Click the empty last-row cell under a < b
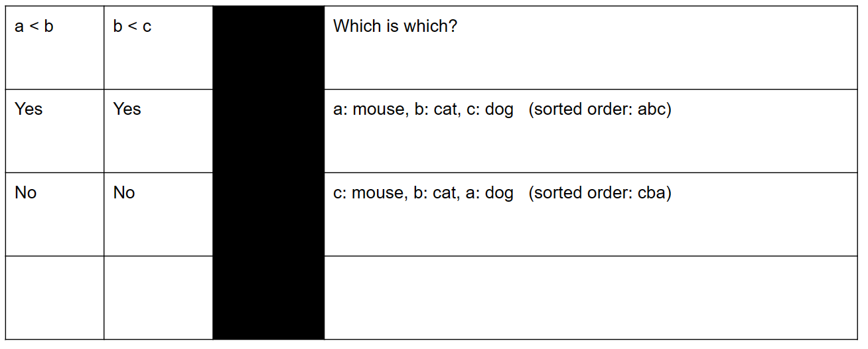 54,297
